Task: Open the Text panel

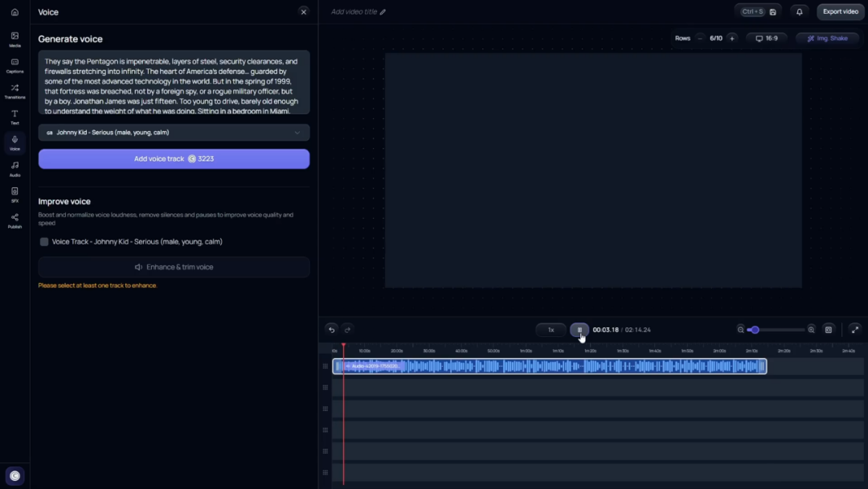Action: point(15,117)
